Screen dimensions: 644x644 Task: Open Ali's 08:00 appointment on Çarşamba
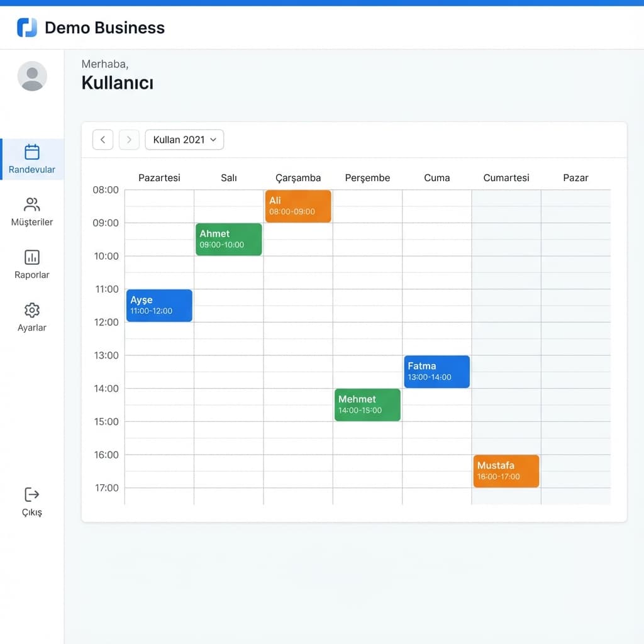click(x=297, y=206)
